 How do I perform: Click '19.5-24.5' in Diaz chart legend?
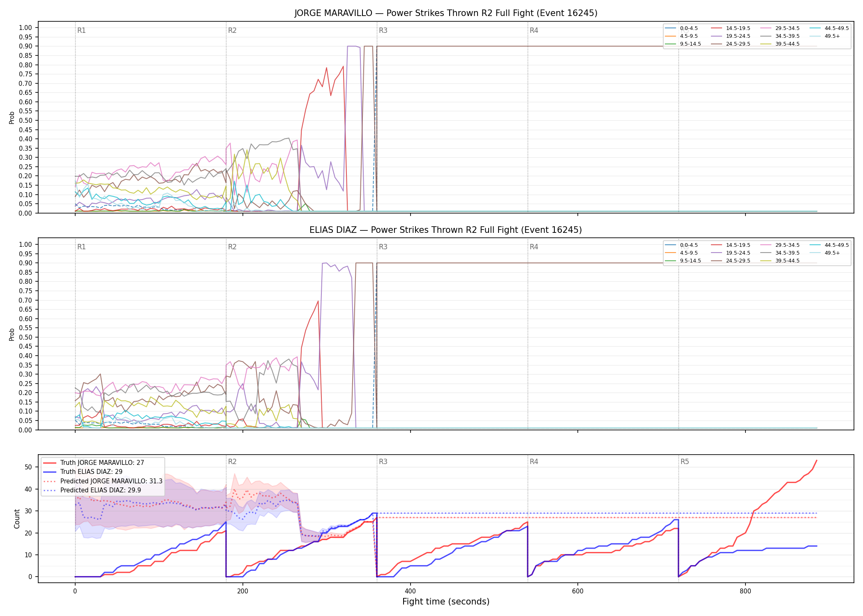[738, 253]
